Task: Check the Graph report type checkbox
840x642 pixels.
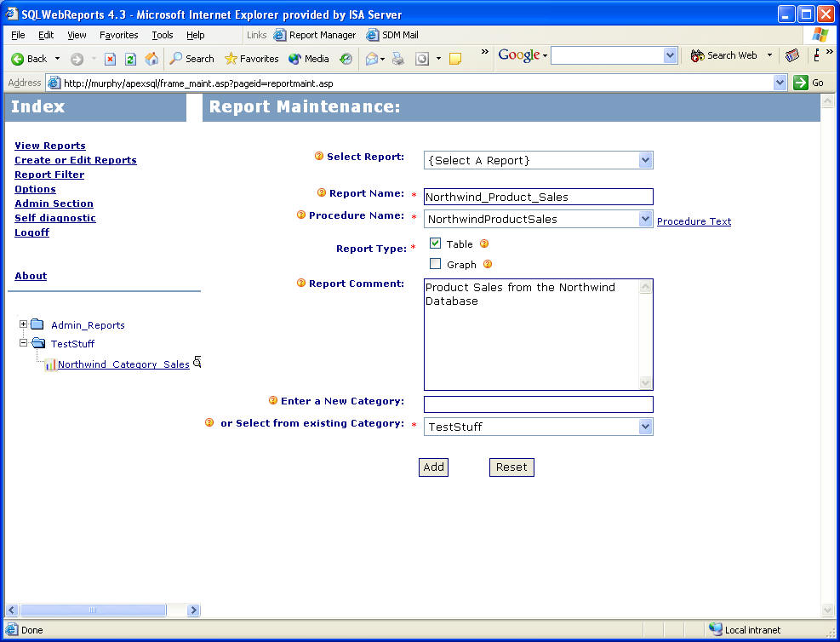Action: point(435,264)
